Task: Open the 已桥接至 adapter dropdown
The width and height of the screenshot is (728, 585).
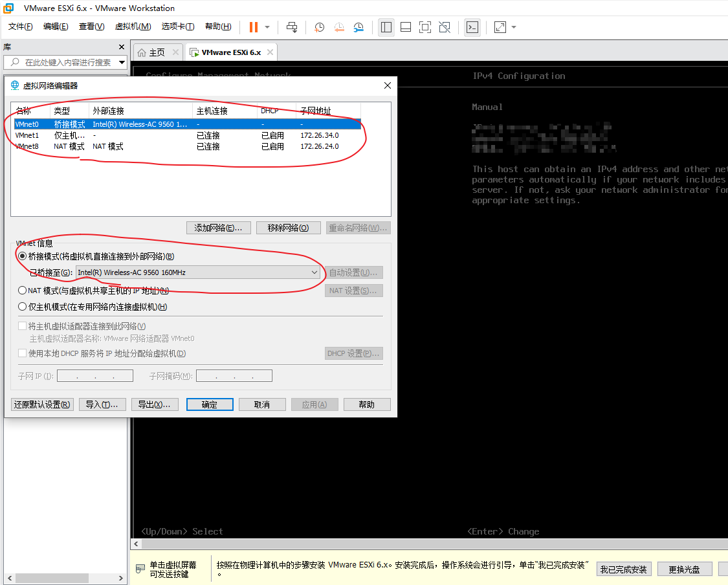Action: (x=198, y=272)
